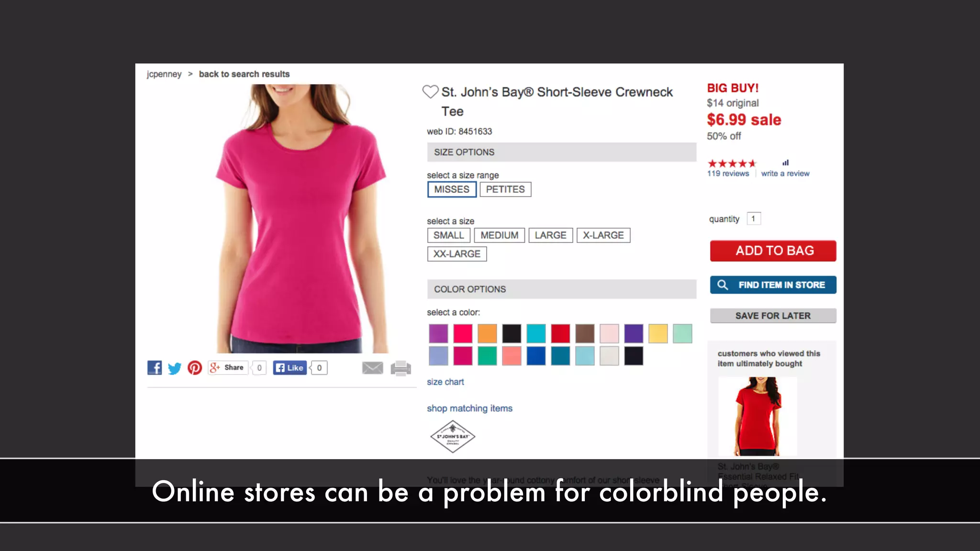Share on Facebook via the icon
Viewport: 980px width, 551px height.
[x=155, y=368]
